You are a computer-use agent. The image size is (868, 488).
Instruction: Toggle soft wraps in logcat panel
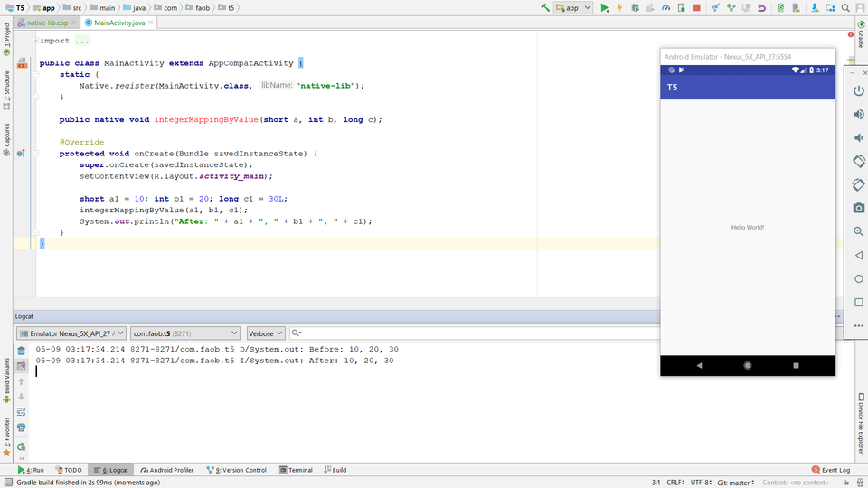[21, 412]
